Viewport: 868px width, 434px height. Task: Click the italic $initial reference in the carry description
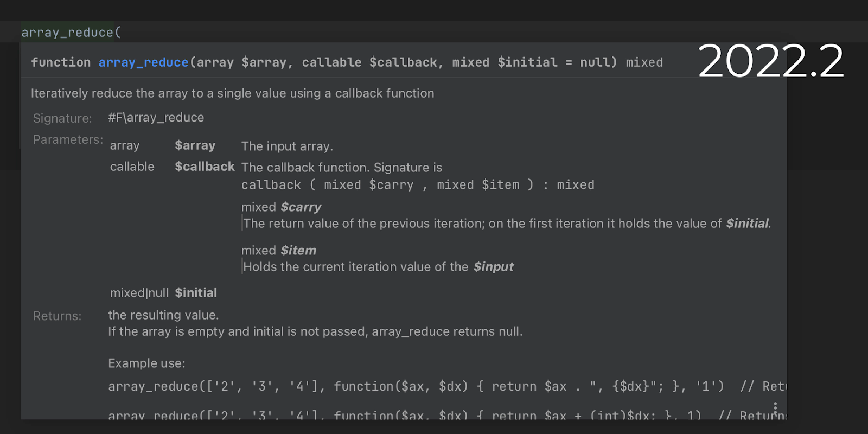747,224
